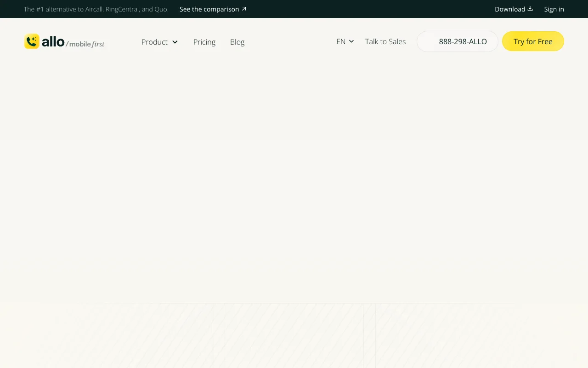The width and height of the screenshot is (588, 368).
Task: Click the Download link in top bar
Action: tap(509, 9)
